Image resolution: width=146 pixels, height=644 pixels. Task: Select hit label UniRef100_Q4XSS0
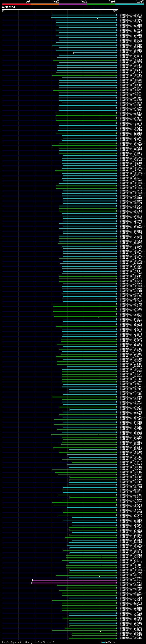(131, 100)
